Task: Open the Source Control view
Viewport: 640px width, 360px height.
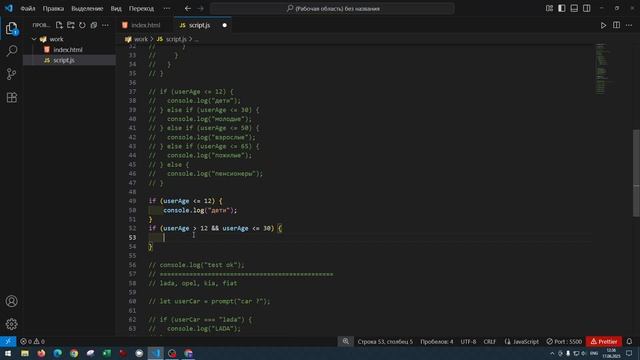Action: [x=11, y=74]
